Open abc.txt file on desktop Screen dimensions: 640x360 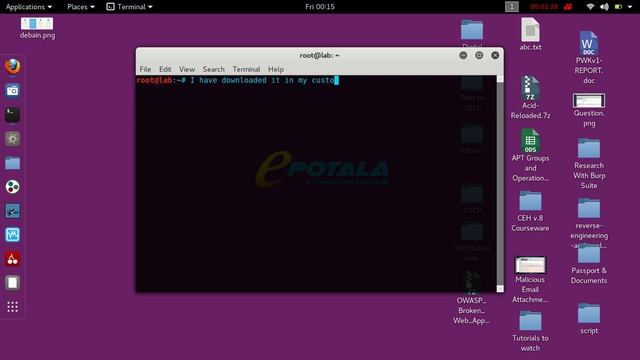click(530, 34)
